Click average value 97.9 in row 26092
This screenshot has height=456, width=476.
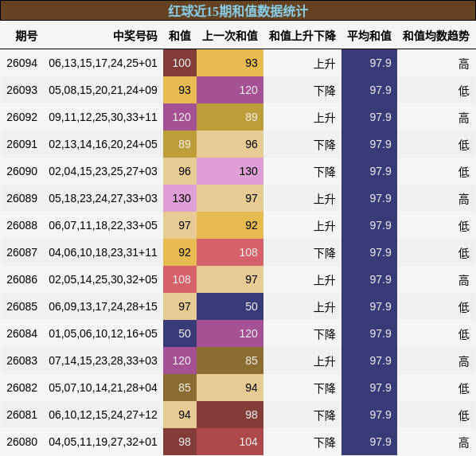pyautogui.click(x=369, y=117)
